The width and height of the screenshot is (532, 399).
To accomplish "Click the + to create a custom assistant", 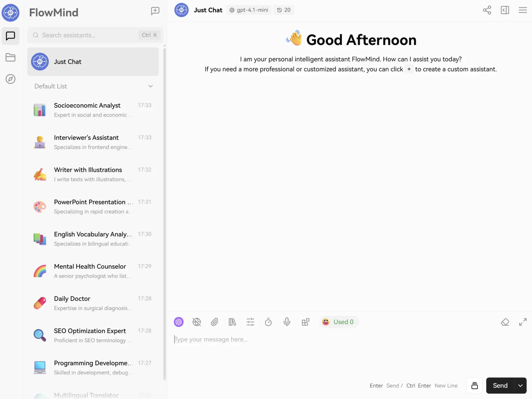I will 409,69.
